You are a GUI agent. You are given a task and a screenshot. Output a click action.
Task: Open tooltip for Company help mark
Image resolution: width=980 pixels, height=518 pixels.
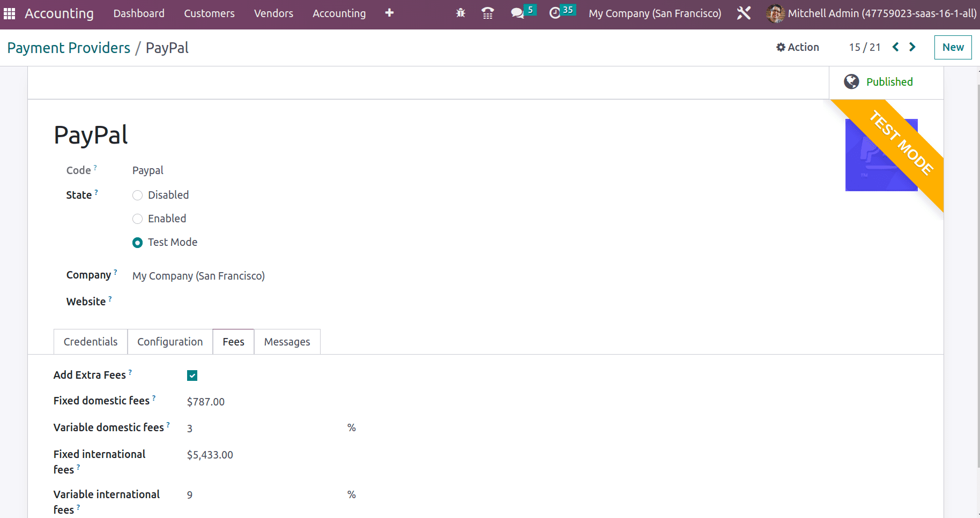pos(115,272)
